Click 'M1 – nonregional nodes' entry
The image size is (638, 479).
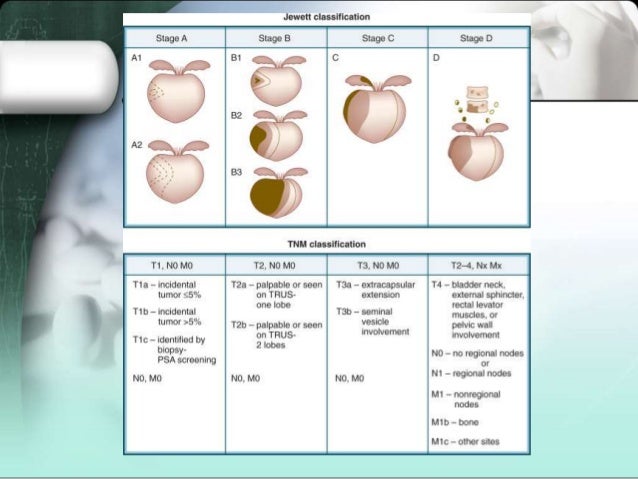pyautogui.click(x=466, y=399)
